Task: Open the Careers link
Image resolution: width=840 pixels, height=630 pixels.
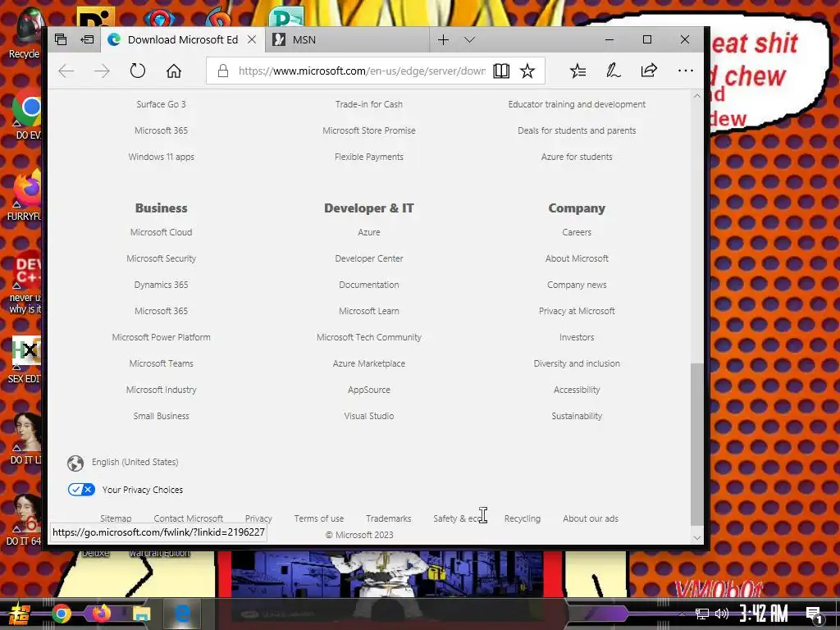Action: pyautogui.click(x=577, y=232)
